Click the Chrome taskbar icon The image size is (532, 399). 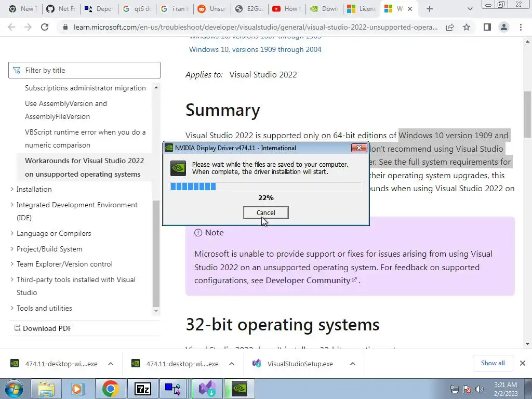110,389
